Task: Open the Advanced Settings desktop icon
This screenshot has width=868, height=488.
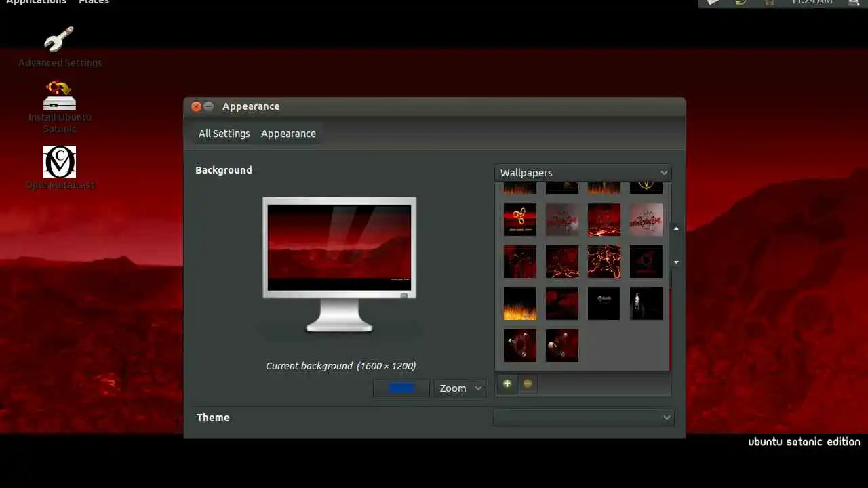Action: 60,47
